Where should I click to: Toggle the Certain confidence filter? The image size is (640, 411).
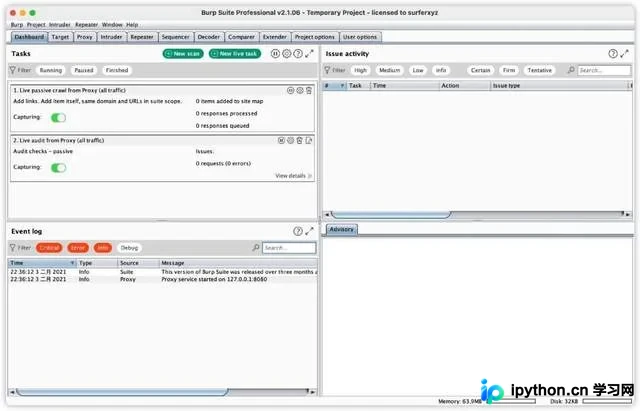[480, 70]
